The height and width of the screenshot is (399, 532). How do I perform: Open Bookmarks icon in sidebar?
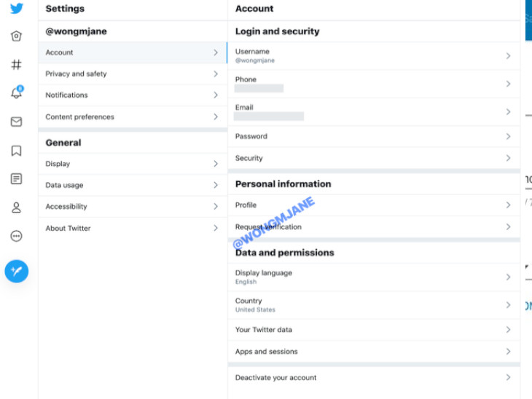coord(17,151)
